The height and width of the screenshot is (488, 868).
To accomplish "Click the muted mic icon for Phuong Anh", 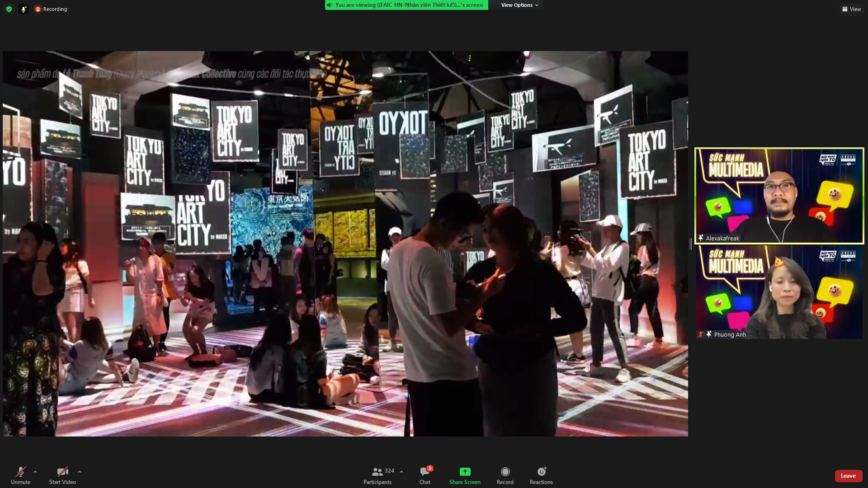I will click(701, 334).
